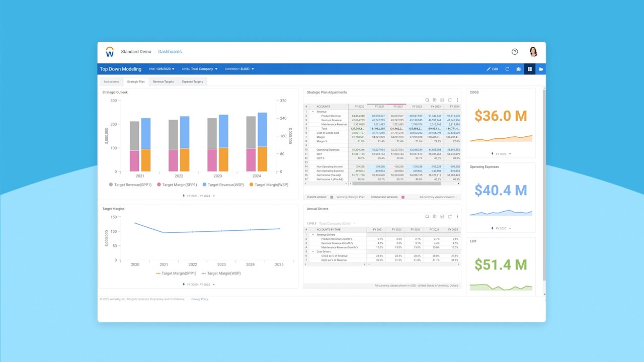Select the Net Income (Pre-Adj) row label
Viewport: 644px width, 362px height.
(330, 175)
